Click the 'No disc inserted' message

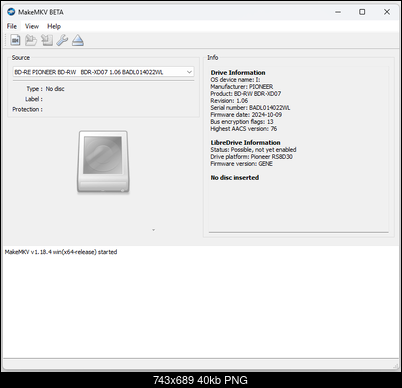click(x=235, y=178)
